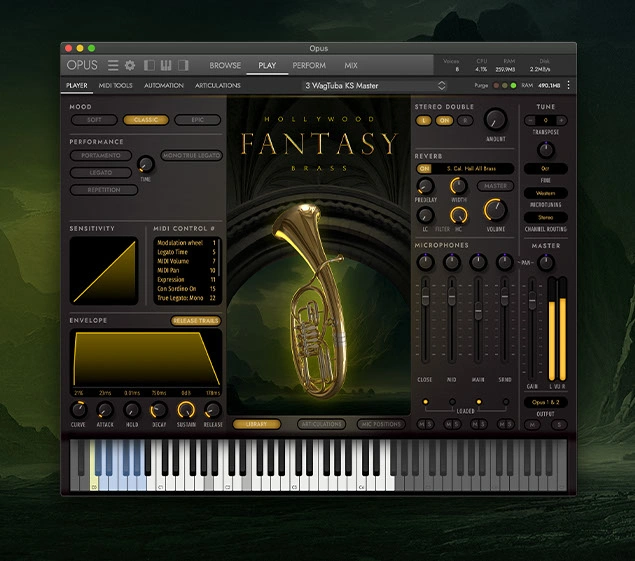
Task: Enable LEGATO performance mode
Action: [x=101, y=173]
